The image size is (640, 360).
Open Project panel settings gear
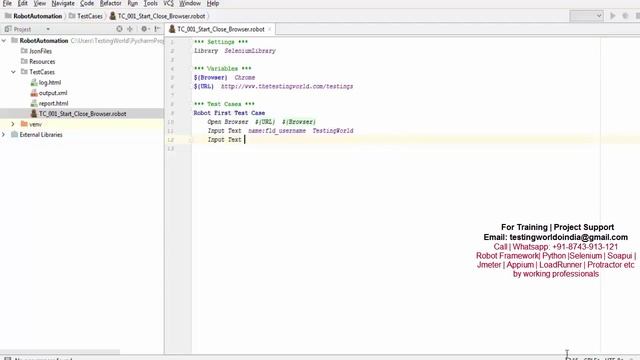point(144,29)
